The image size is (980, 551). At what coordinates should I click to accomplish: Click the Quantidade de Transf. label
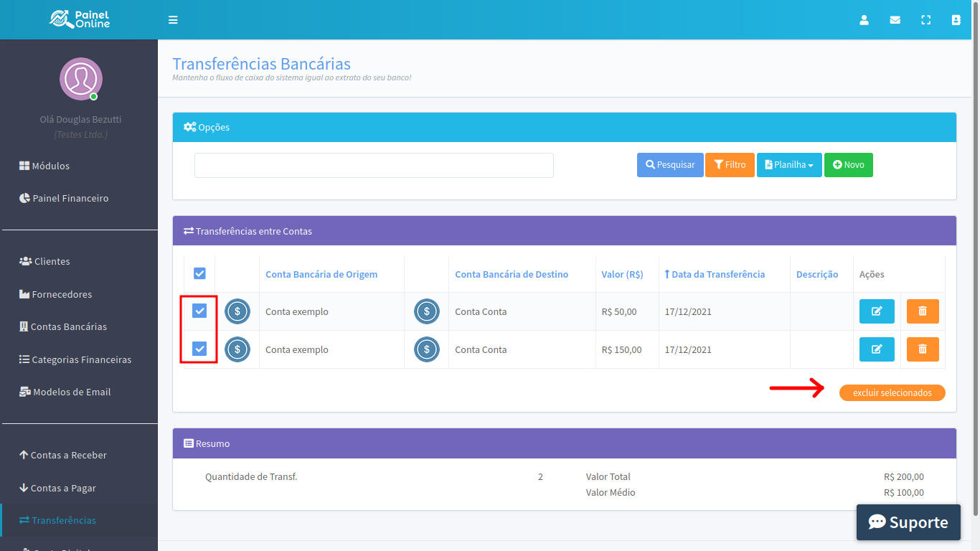[251, 476]
